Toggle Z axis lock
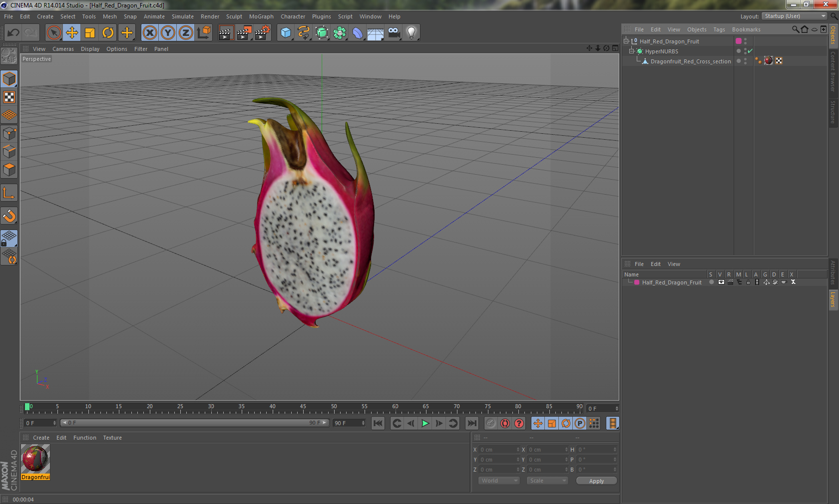839x504 pixels. [186, 33]
